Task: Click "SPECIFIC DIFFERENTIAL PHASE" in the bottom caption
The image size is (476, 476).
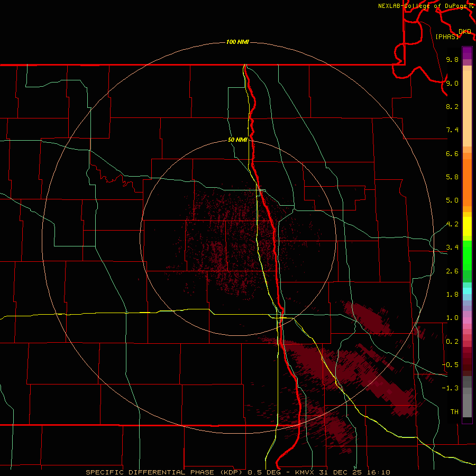Action: (x=151, y=472)
